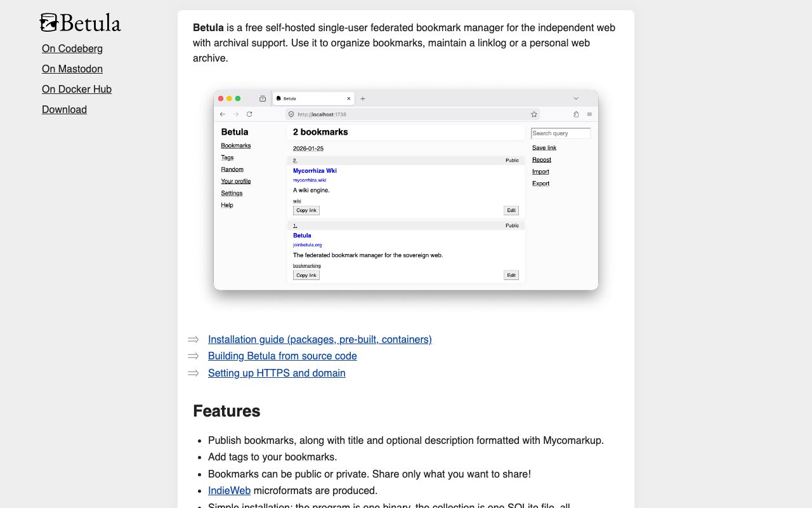Click the Betula logo in the sidebar

(x=80, y=23)
